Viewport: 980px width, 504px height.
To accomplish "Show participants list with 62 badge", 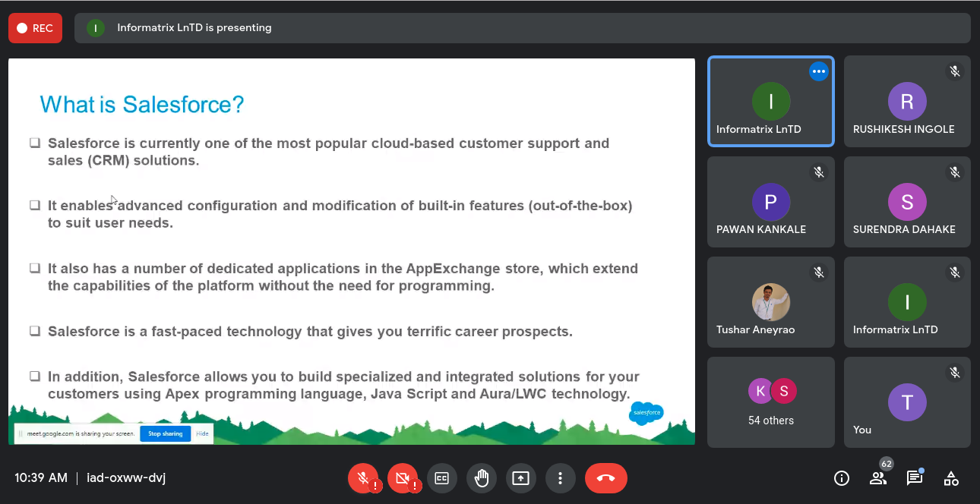I will point(878,477).
